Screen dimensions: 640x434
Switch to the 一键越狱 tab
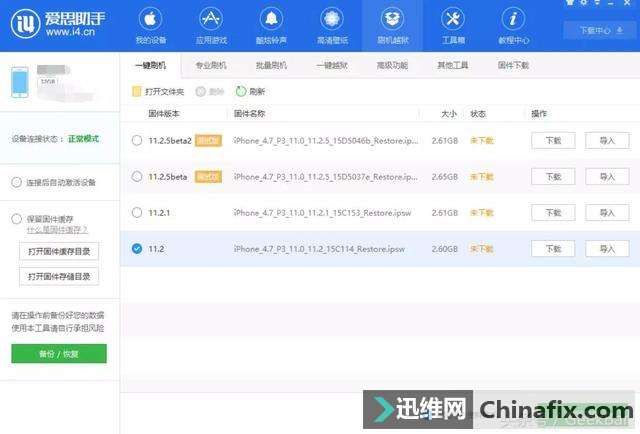331,65
